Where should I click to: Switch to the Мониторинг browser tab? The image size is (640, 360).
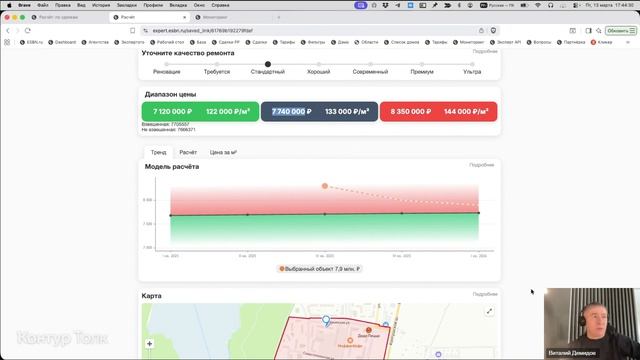tap(215, 17)
